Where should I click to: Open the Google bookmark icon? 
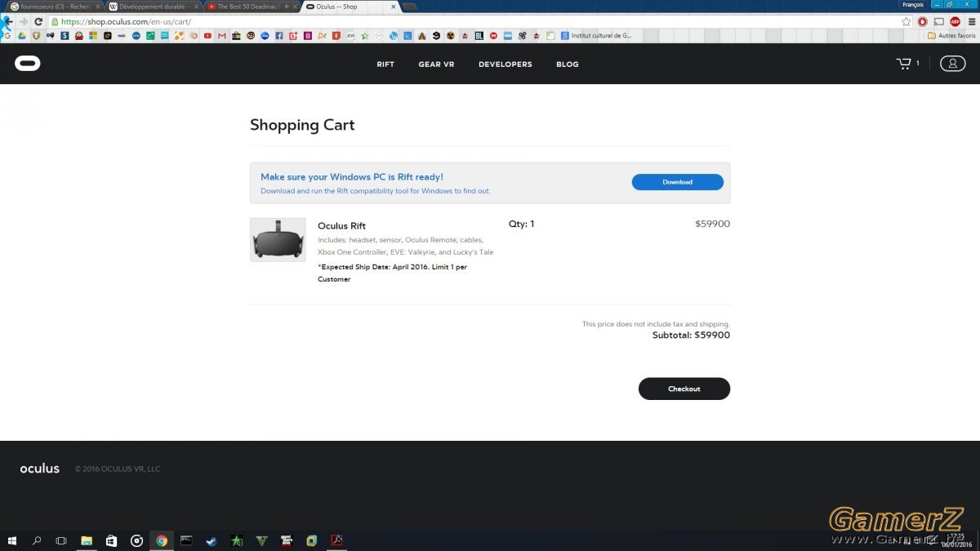7,36
